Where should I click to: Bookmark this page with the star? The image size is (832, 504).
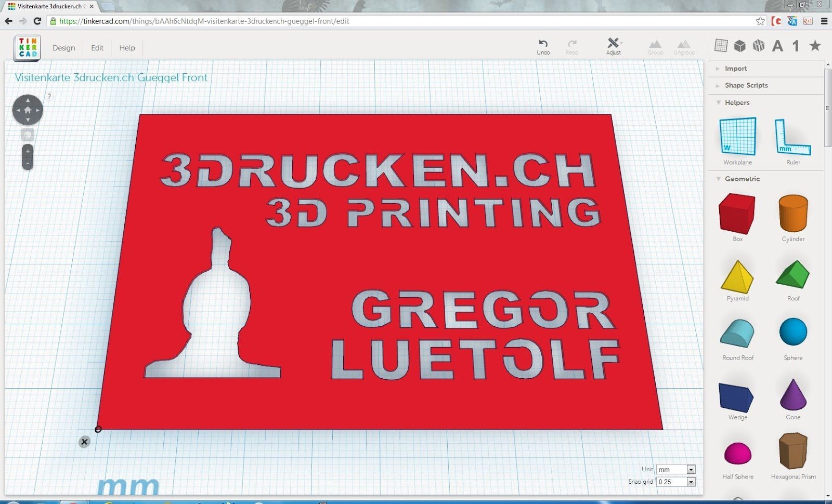pos(760,21)
